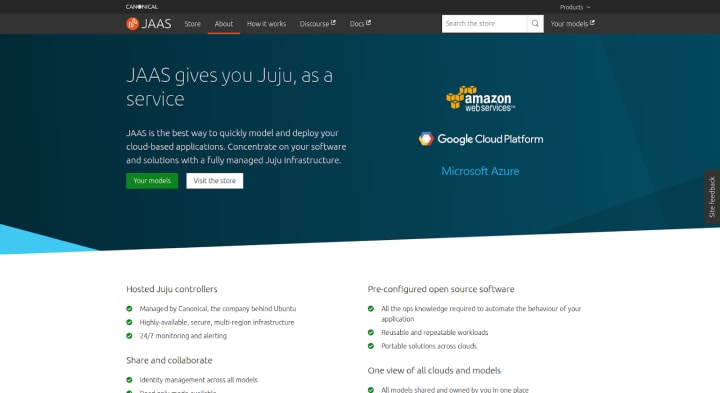Viewport: 720px width, 393px height.
Task: Click the green Your models button
Action: 152,181
